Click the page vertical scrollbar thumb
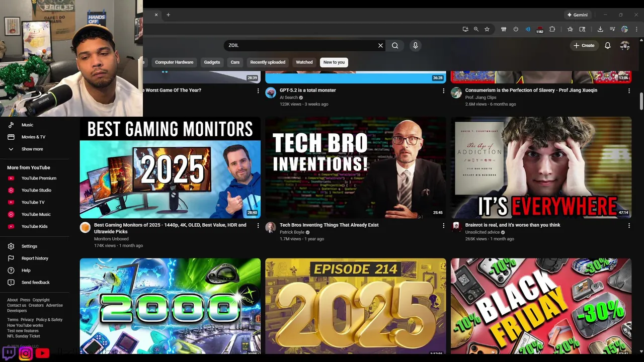644x362 pixels. [x=641, y=101]
